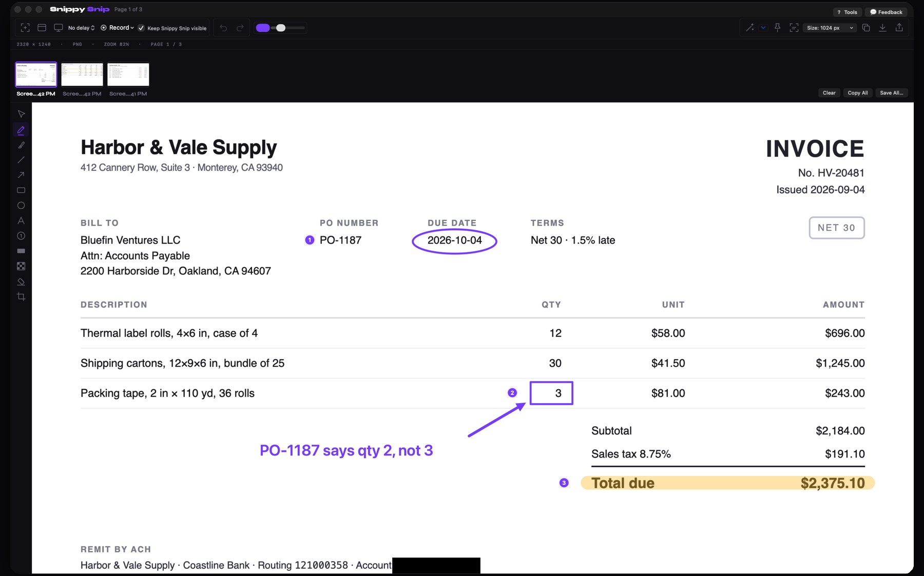Click the $41.50 unit price

pos(668,363)
